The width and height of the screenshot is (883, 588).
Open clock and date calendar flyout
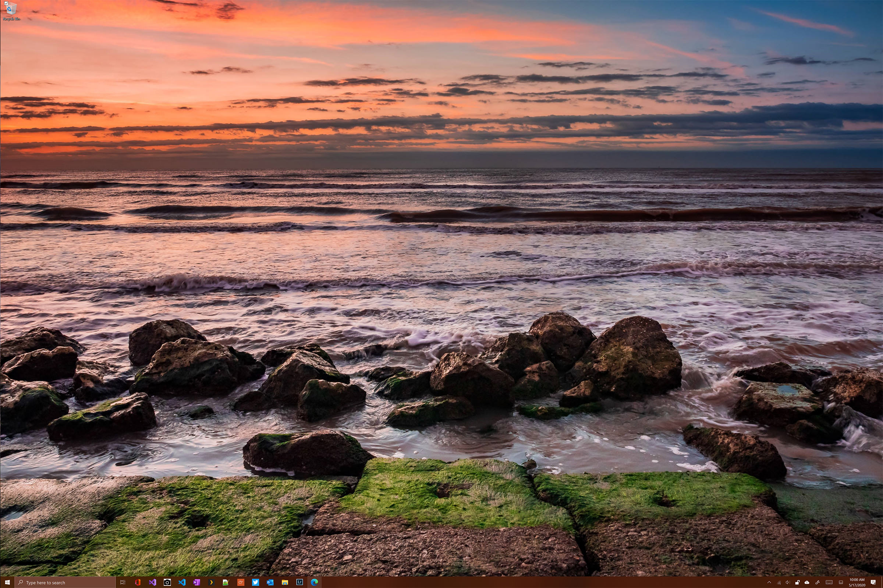click(857, 582)
